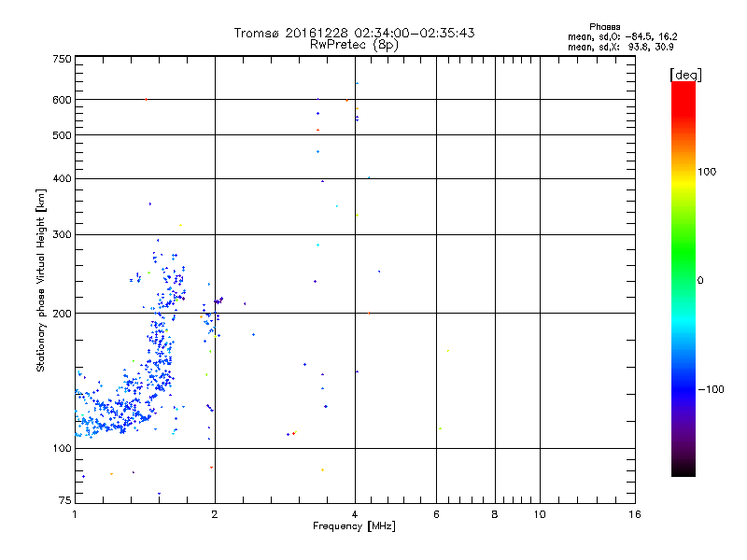Viewport: 747px width, 560px height.
Task: Click the 'Frequency [MHz]' x-axis label
Action: pyautogui.click(x=354, y=526)
